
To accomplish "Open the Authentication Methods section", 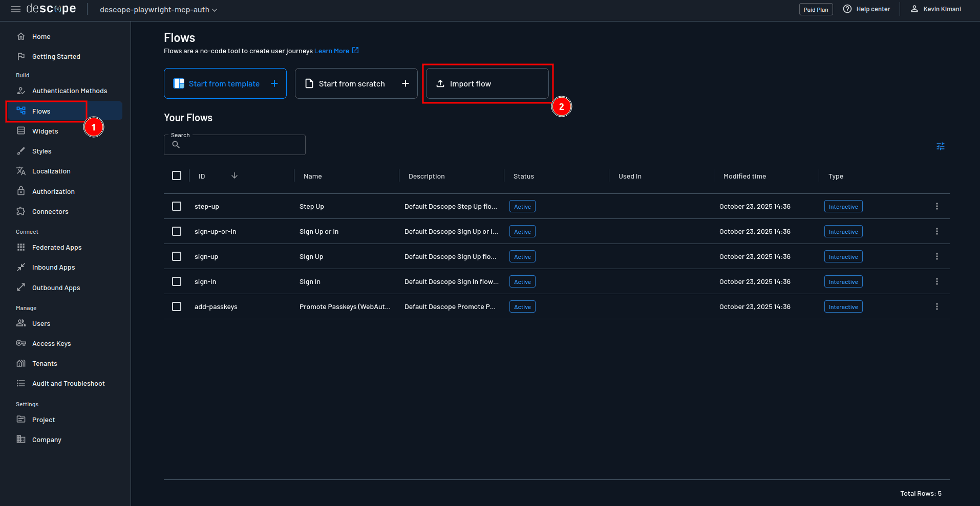I will 70,91.
